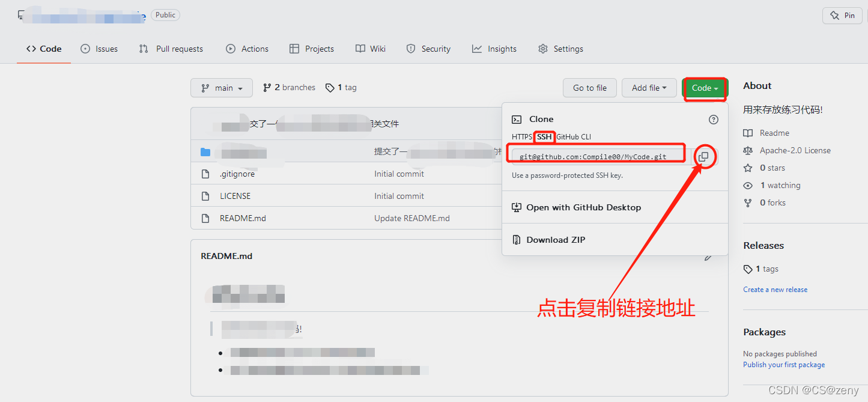Open the Code tab
Image resolution: width=868 pixels, height=402 pixels.
click(44, 49)
